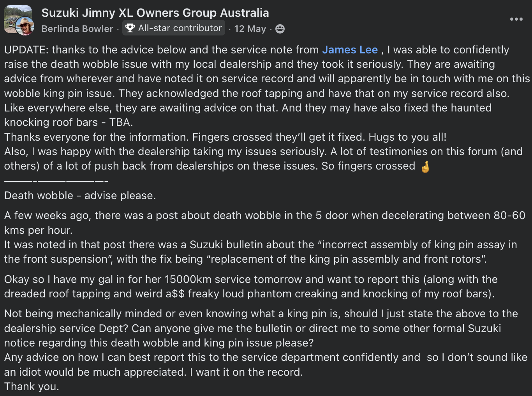Image resolution: width=532 pixels, height=396 pixels.
Task: Open the post's three-dot options menu
Action: 516,19
